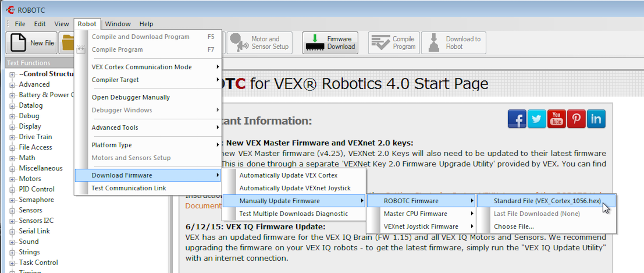644x273 pixels.
Task: Open the Edit menu
Action: [40, 24]
